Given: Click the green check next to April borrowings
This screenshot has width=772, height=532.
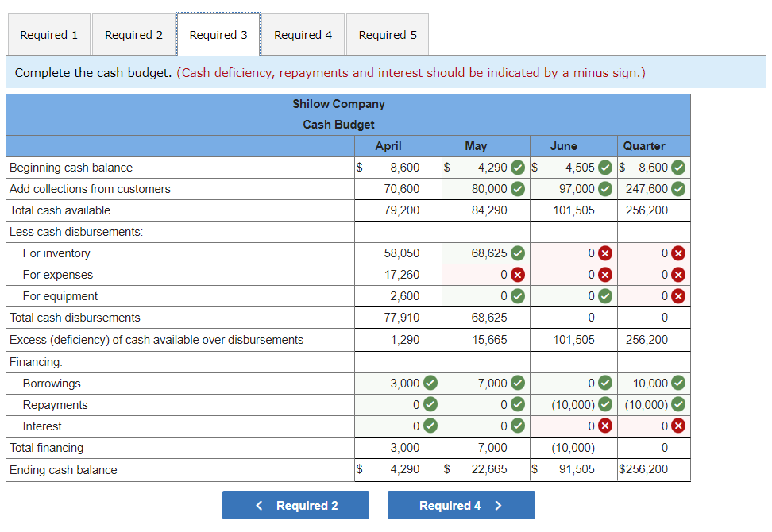Looking at the screenshot, I should pyautogui.click(x=429, y=383).
